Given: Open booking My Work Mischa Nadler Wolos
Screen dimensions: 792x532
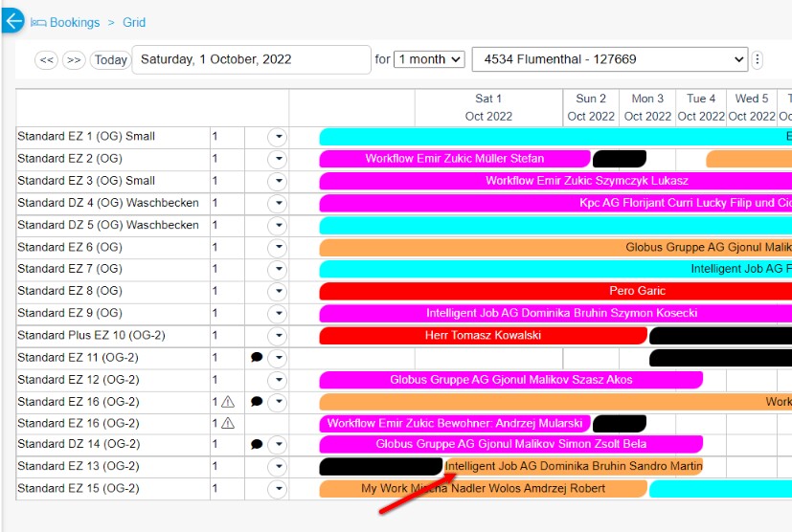Looking at the screenshot, I should coord(483,488).
